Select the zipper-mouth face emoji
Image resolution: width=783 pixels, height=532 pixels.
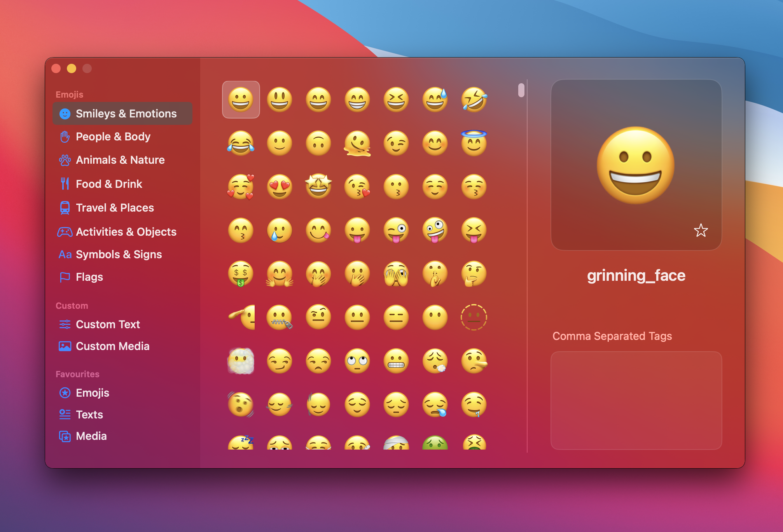pyautogui.click(x=280, y=317)
